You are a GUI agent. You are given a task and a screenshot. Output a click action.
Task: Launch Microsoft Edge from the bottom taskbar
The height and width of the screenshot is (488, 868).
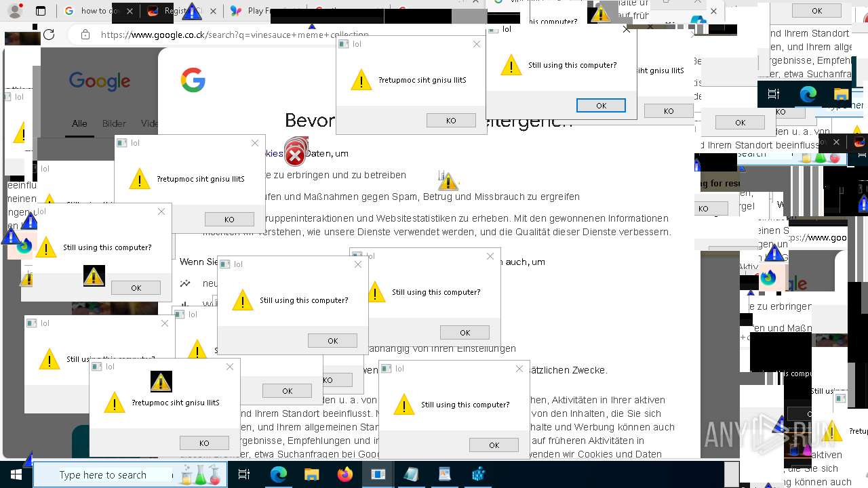click(279, 475)
